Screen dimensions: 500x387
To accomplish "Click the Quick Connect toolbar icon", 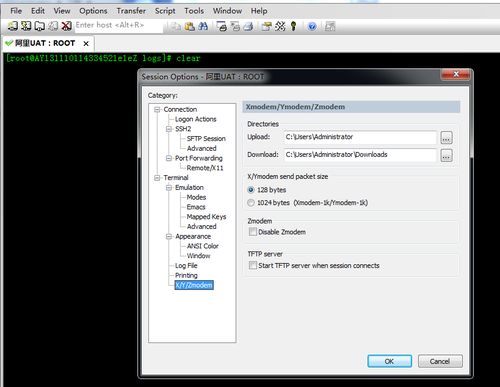I will (26, 26).
